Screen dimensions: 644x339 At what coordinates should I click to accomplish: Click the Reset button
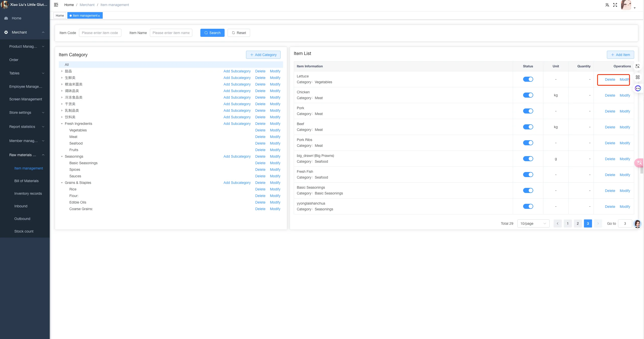tap(239, 33)
